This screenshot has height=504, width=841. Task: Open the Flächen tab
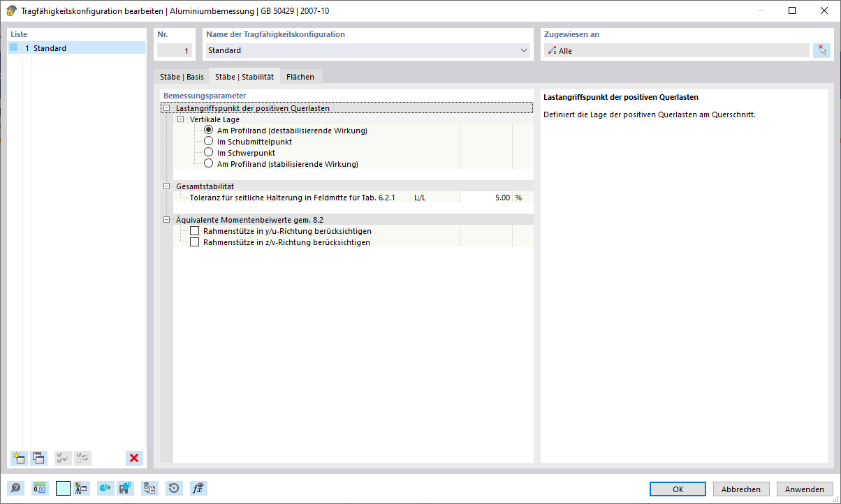tap(300, 77)
